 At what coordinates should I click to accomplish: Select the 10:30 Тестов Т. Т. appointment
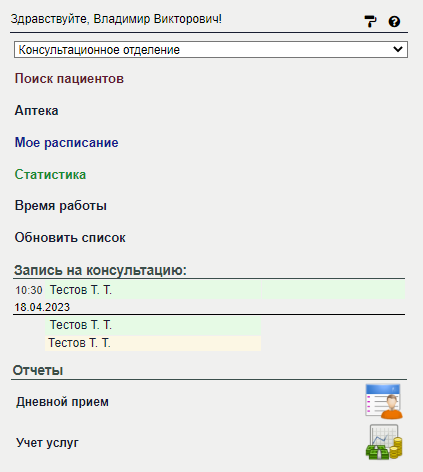coord(153,290)
